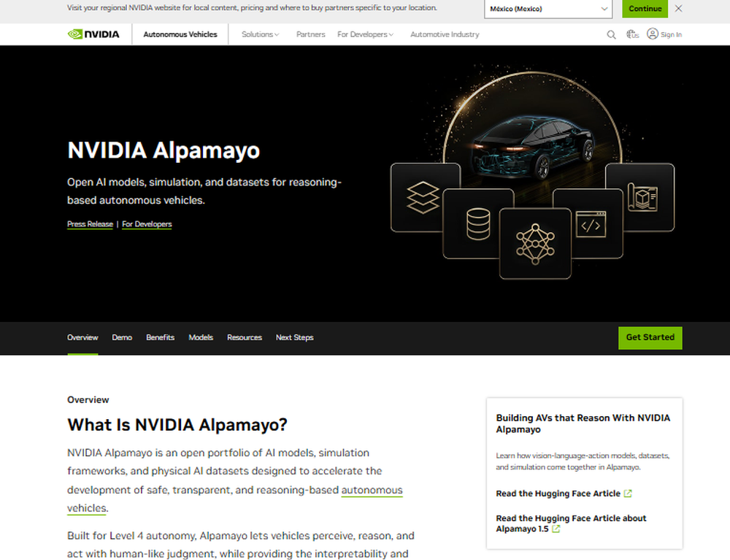Select the Next Steps tab

tap(294, 337)
